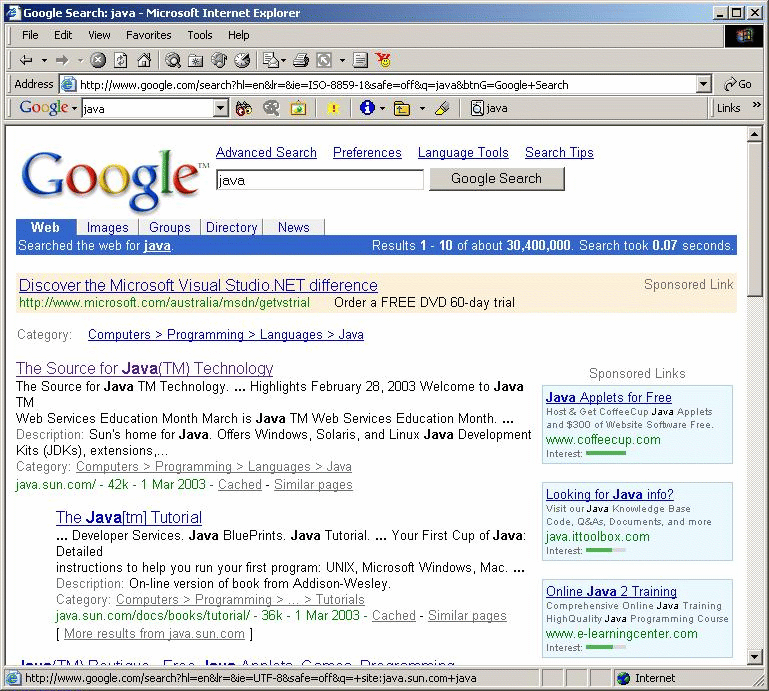Open the Back button history dropdown arrow
The height and width of the screenshot is (691, 769).
pos(44,60)
